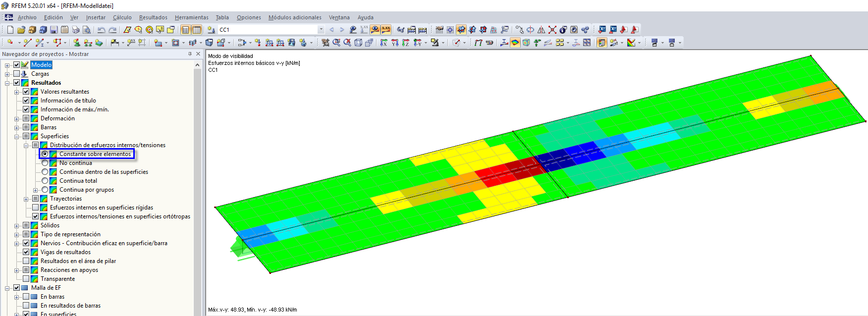The width and height of the screenshot is (868, 316).
Task: Check Resultados en el área de pilar
Action: click(26, 261)
